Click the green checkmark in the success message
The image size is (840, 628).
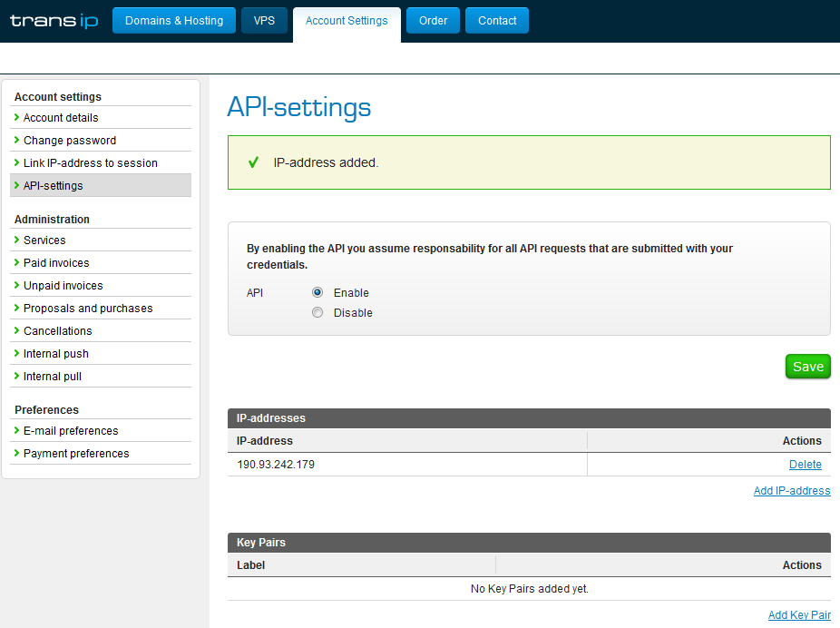[x=253, y=162]
